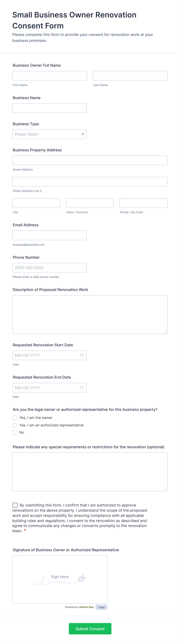Focus the Last Name input field
Viewport: 178px width, 644px height.
[130, 76]
